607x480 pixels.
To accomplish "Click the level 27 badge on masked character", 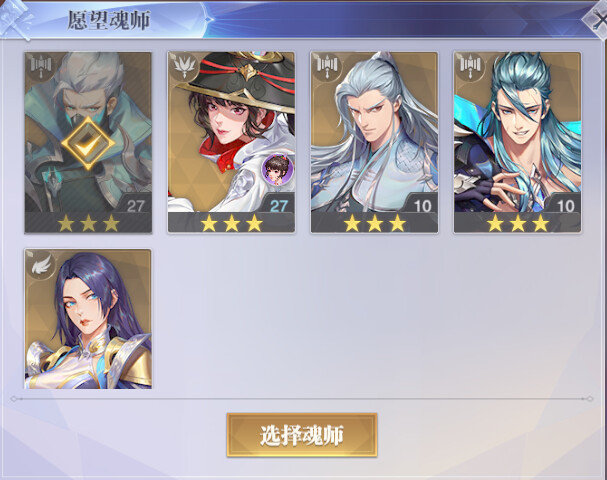I will (135, 206).
